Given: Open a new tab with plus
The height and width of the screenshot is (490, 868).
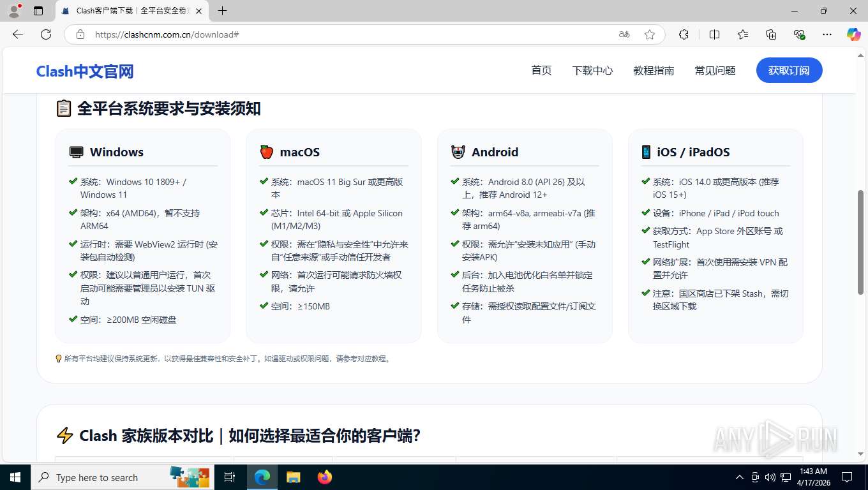Looking at the screenshot, I should (222, 11).
